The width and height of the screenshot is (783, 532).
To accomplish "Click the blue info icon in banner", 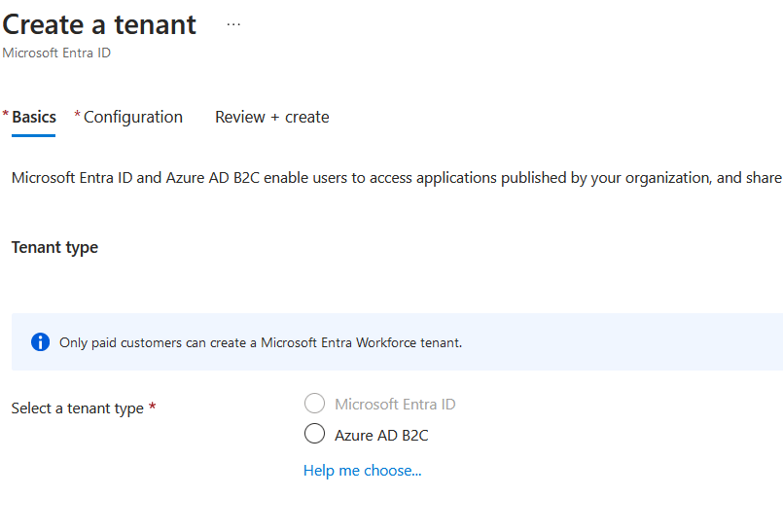I will coord(41,342).
